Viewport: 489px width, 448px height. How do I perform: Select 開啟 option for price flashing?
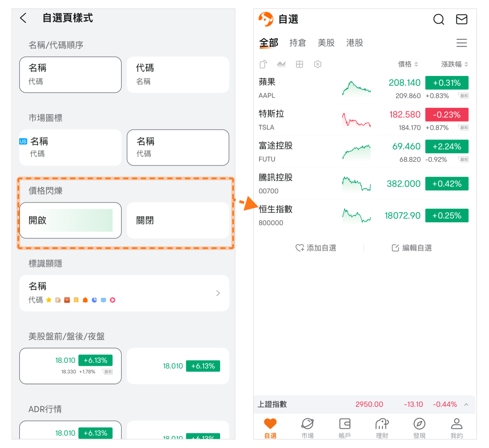click(x=70, y=220)
